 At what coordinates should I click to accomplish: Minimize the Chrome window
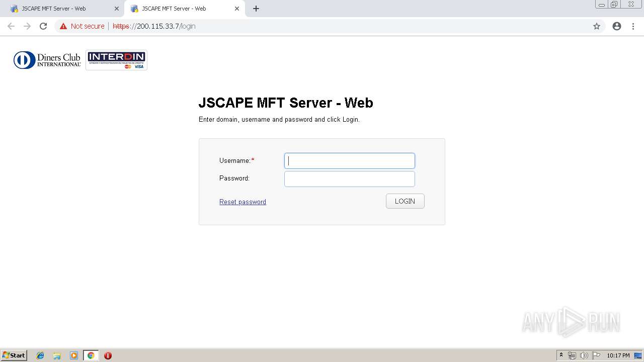(x=602, y=4)
